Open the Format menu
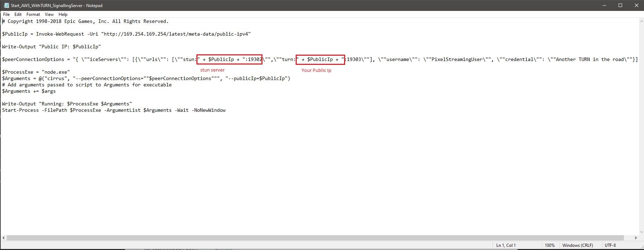The image size is (644, 250). pos(33,14)
